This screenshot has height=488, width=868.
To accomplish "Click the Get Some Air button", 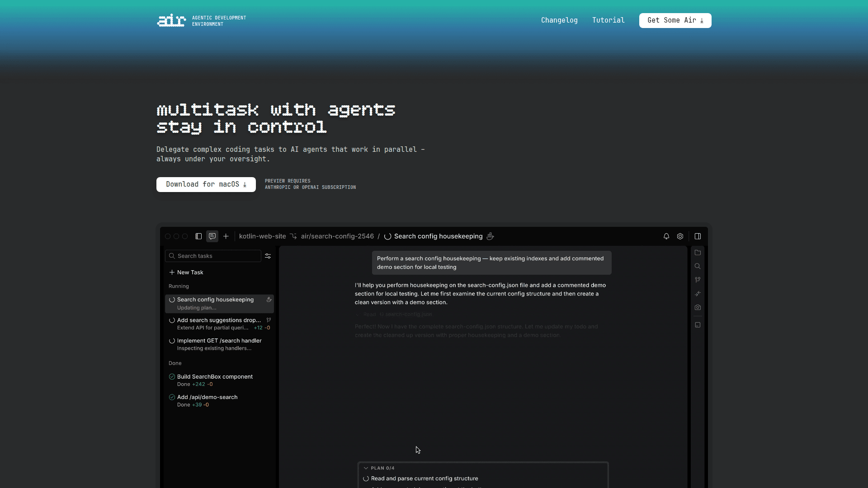I will click(675, 20).
